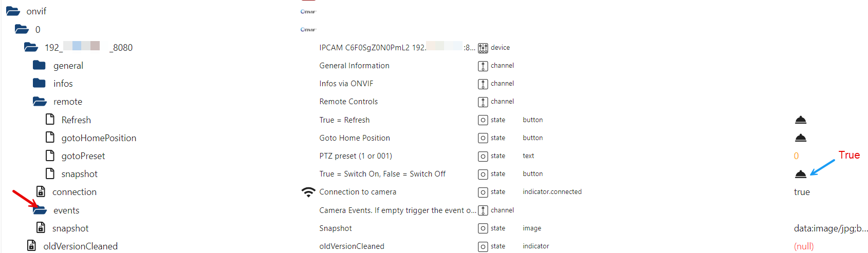The width and height of the screenshot is (868, 253).
Task: Click the state icon in the Snapshot row
Action: pos(483,228)
